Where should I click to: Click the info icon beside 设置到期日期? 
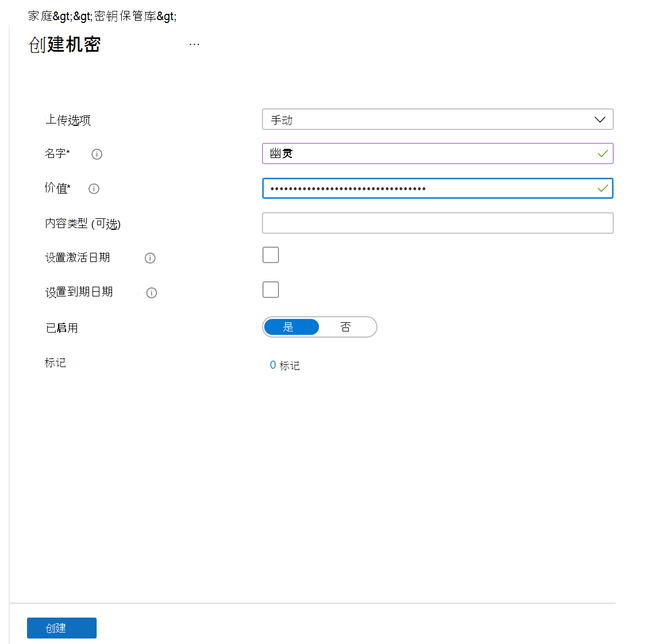(151, 292)
